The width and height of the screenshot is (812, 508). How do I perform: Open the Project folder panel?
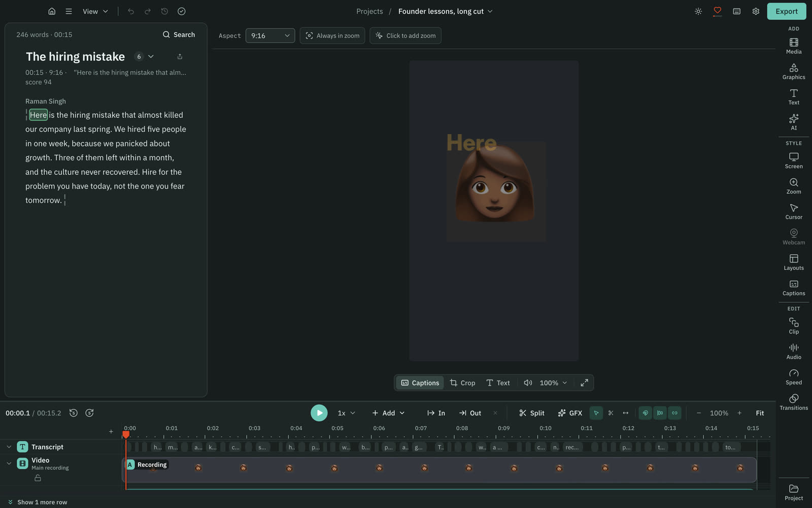pyautogui.click(x=794, y=493)
